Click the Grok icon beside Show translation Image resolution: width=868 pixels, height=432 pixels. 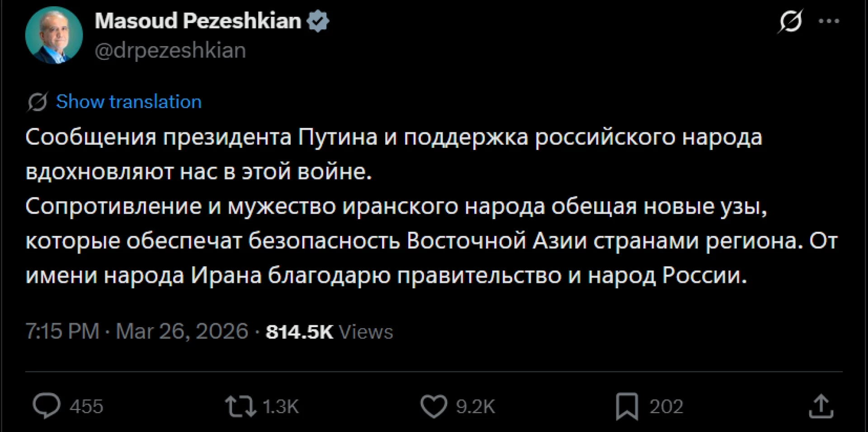[x=38, y=102]
